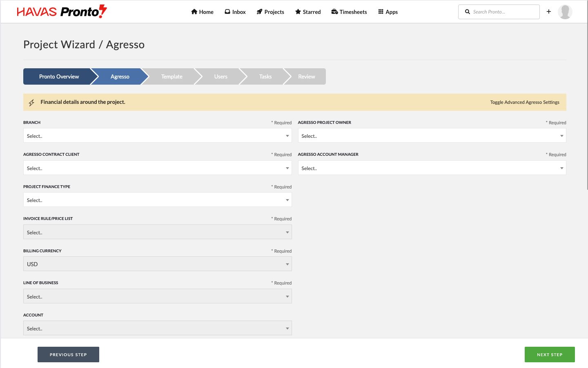Viewport: 588px width, 368px height.
Task: Toggle Advanced Agresso Settings
Action: [525, 102]
